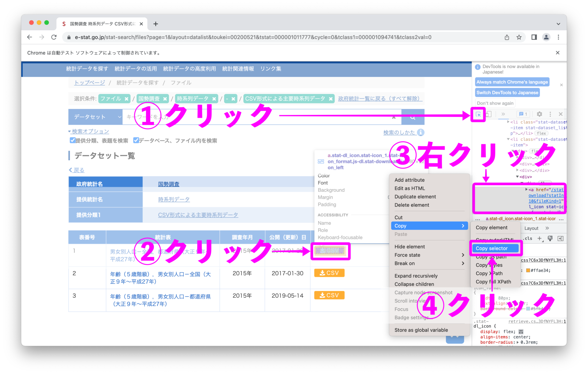Open DevTools settings gear
Image resolution: width=588 pixels, height=374 pixels.
click(539, 114)
